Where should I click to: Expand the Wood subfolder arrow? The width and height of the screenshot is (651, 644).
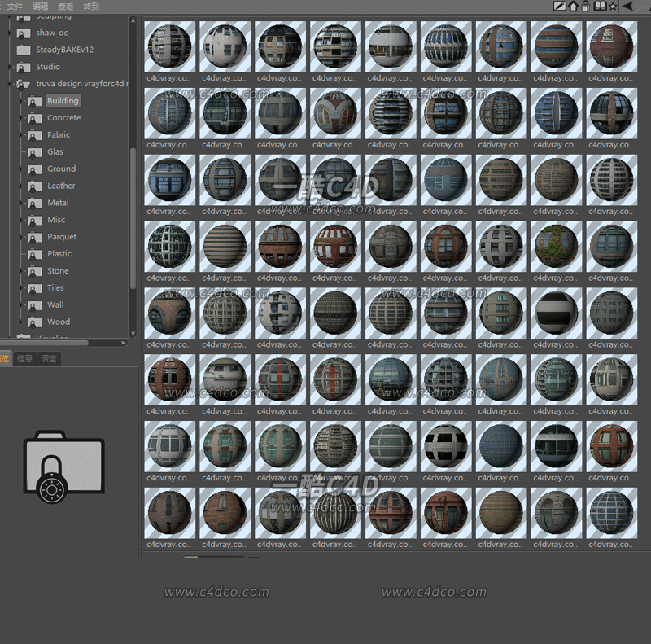(x=21, y=322)
